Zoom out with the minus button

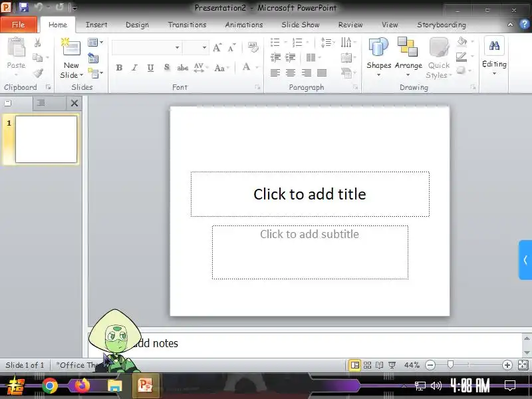[x=430, y=365]
